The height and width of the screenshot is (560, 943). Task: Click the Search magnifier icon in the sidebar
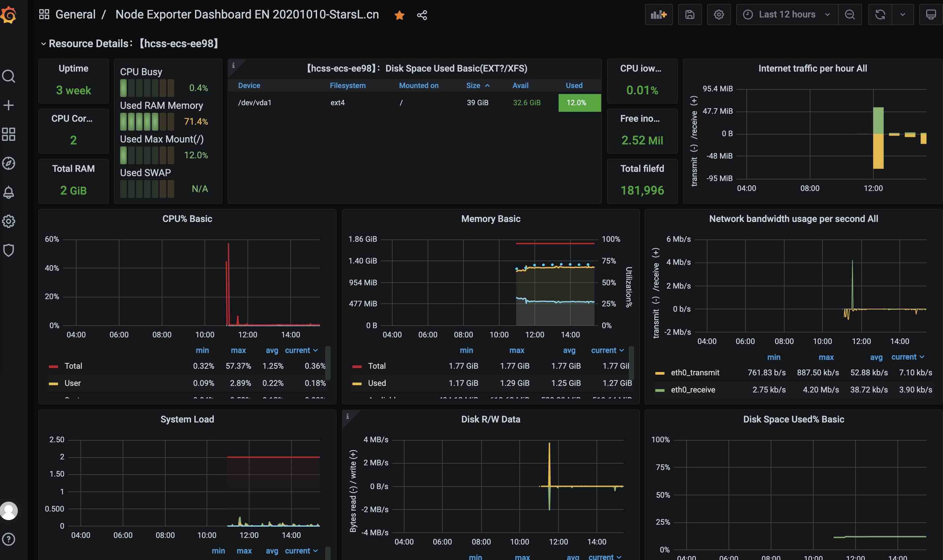[x=9, y=76]
